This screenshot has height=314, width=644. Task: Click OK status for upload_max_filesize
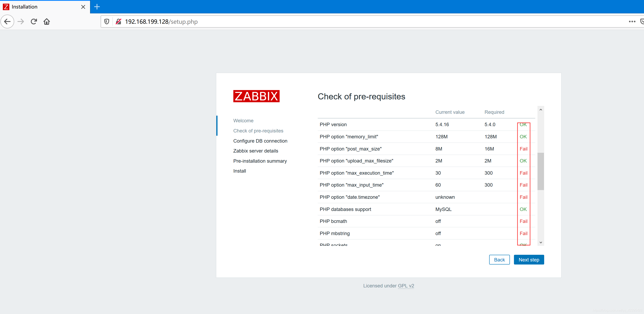pos(523,161)
